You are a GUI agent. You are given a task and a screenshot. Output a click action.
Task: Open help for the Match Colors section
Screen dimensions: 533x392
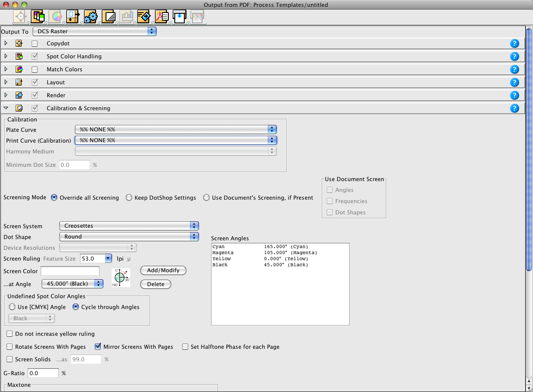(514, 69)
